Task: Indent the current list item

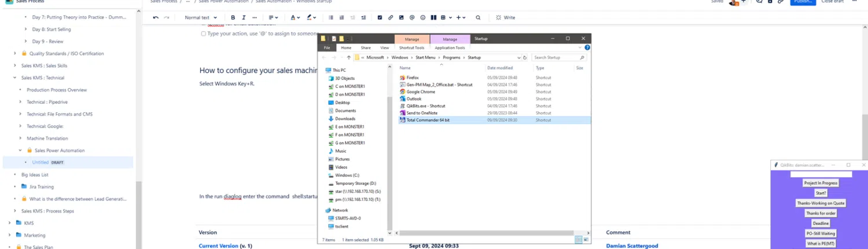Action: click(363, 18)
